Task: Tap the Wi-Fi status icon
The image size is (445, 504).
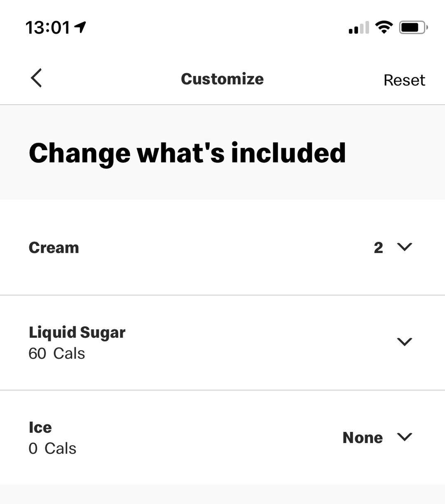Action: (x=384, y=28)
